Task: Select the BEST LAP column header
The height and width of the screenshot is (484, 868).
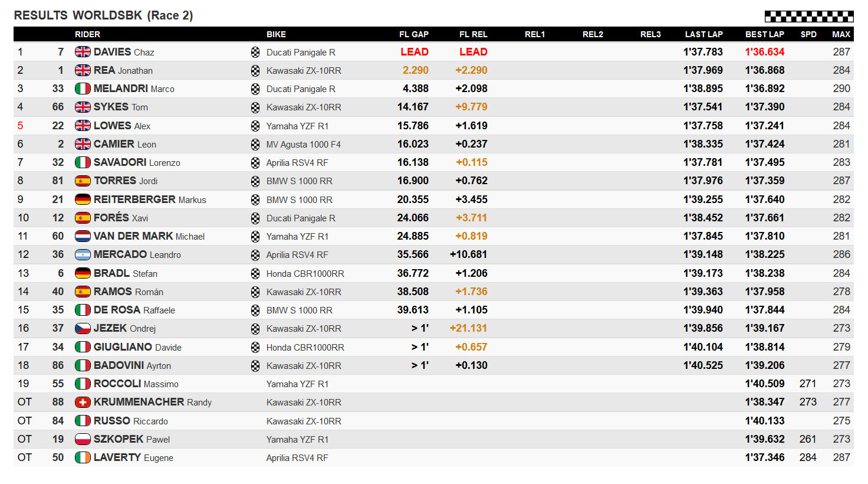Action: [765, 34]
